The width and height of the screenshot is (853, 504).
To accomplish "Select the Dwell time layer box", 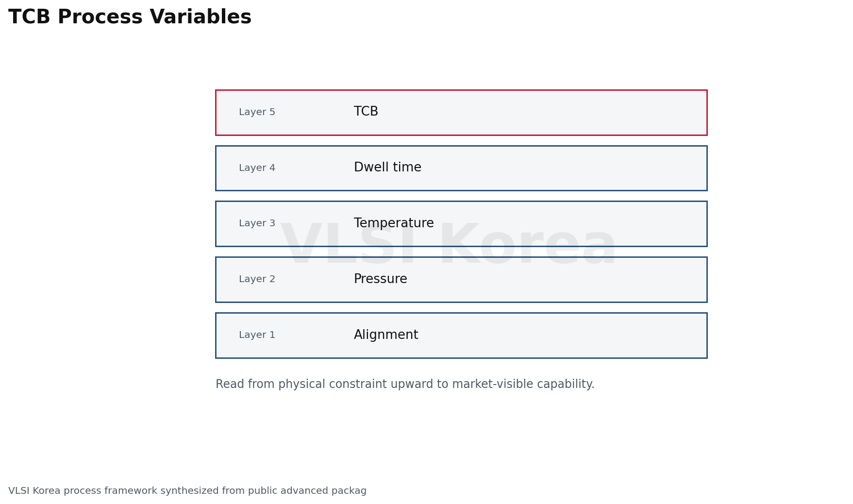I will tap(461, 168).
